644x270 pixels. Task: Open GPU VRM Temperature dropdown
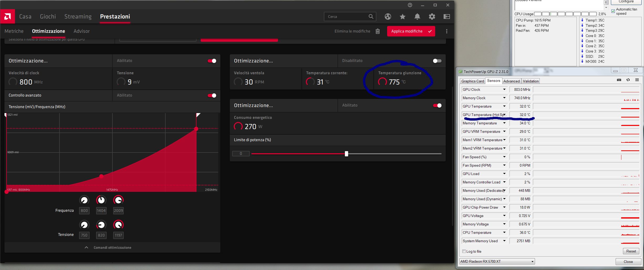504,131
